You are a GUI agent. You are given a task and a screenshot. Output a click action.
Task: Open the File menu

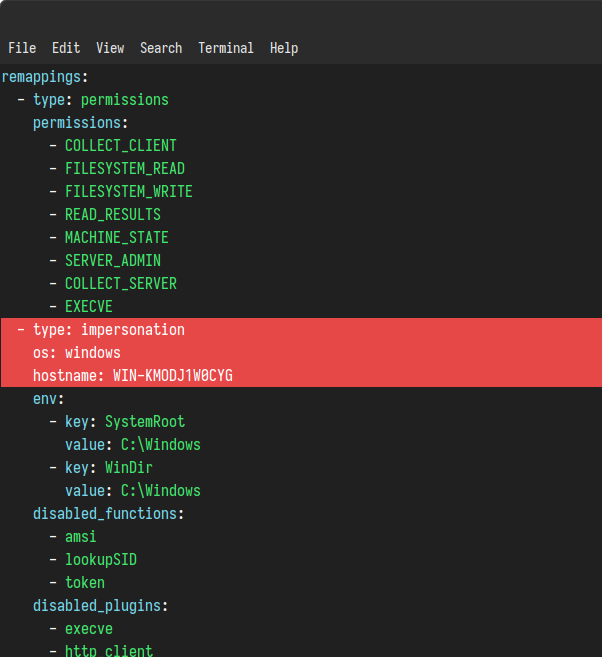pyautogui.click(x=22, y=48)
